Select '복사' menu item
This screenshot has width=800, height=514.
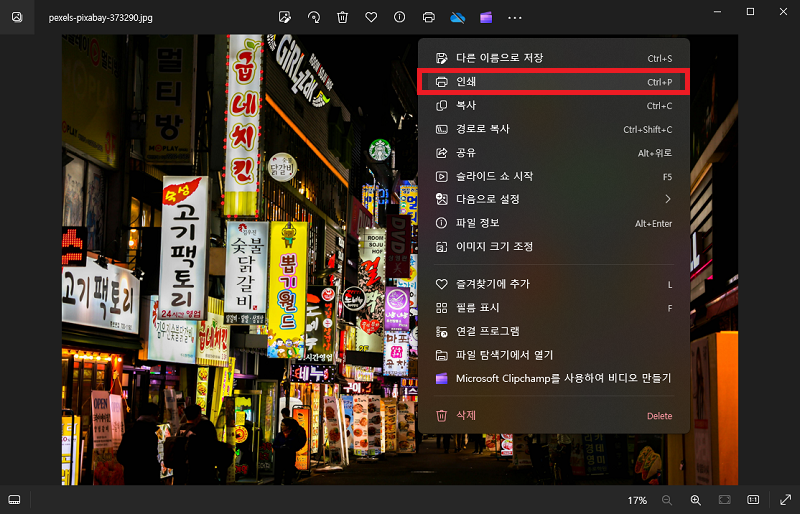tap(554, 106)
